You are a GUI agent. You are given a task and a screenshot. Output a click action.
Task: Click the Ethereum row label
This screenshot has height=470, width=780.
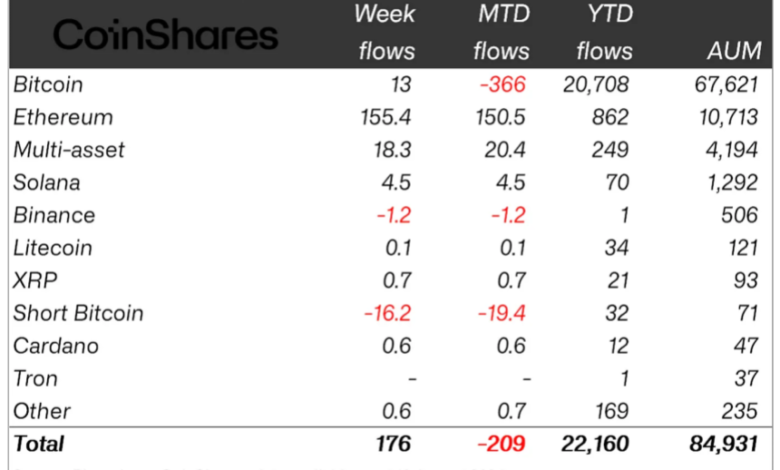63,117
